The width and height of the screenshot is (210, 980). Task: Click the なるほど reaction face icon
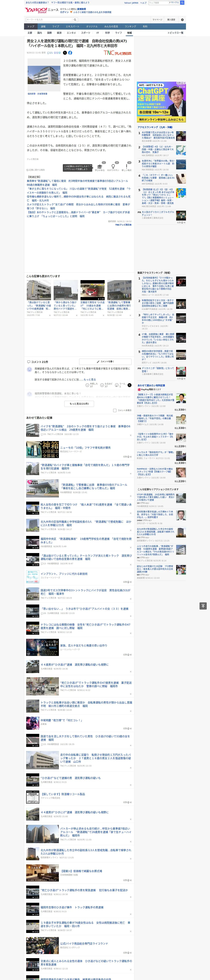[103, 385]
